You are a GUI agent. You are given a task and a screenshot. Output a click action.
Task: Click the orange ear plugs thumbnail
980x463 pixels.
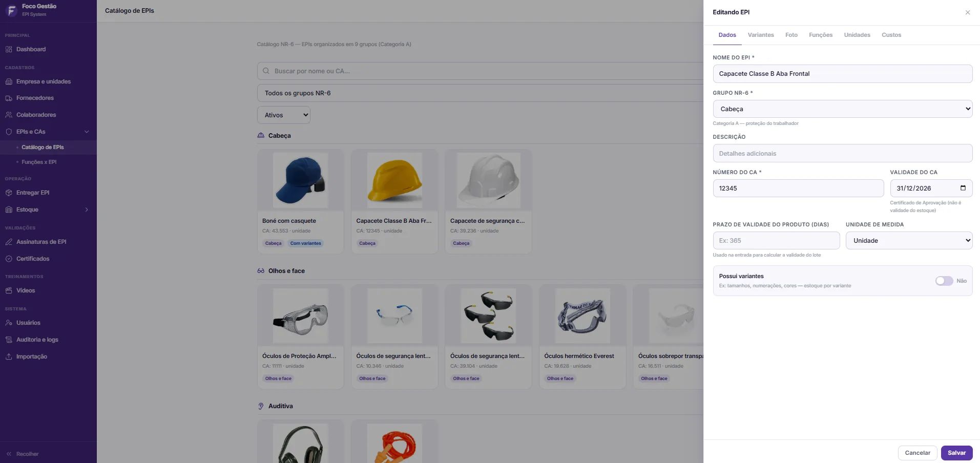[394, 444]
